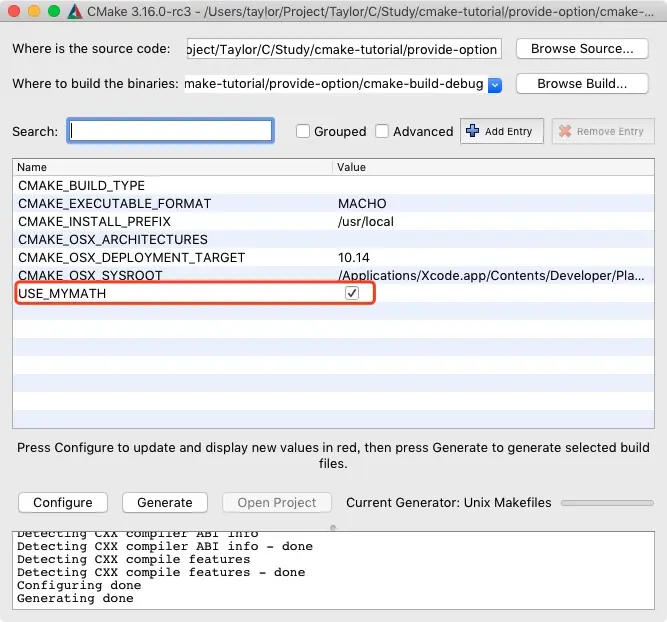
Task: Click the splitter handle above output log
Action: pyautogui.click(x=333, y=528)
